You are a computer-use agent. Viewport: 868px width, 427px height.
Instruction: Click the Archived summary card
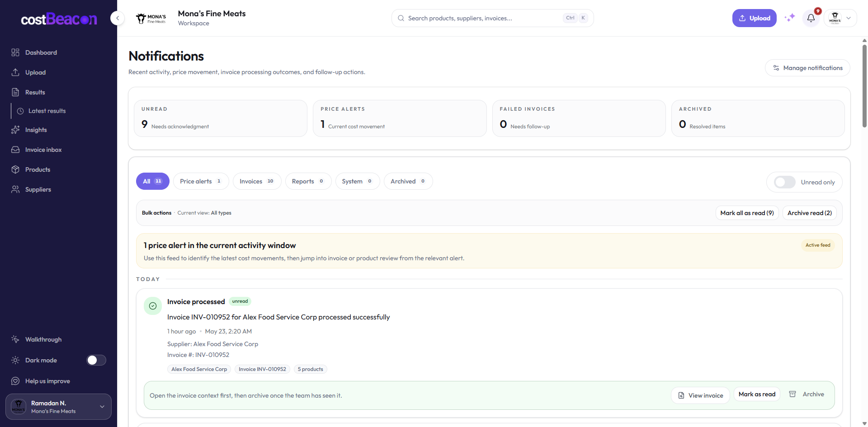click(x=758, y=118)
